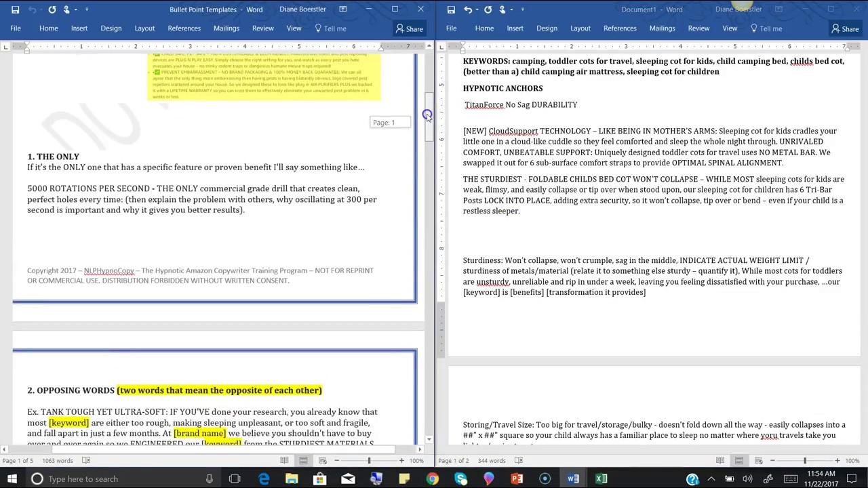The width and height of the screenshot is (868, 488).
Task: Open PowerPoint from taskbar
Action: tap(517, 479)
